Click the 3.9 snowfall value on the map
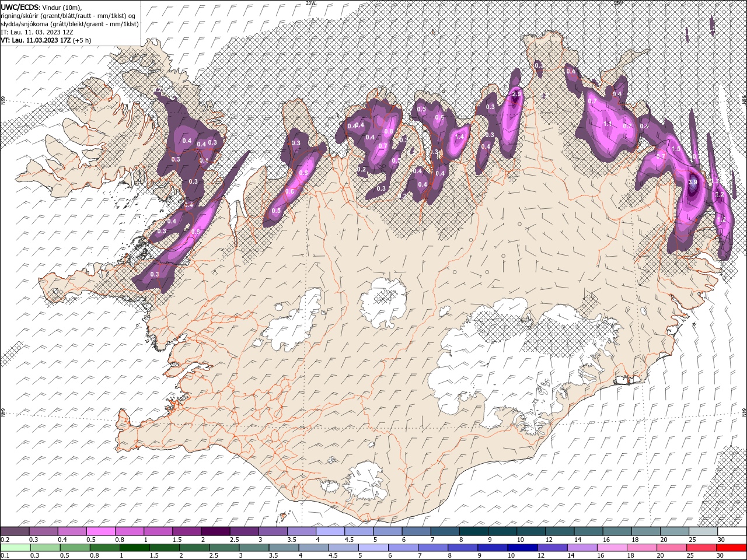This screenshot has width=747, height=560. [693, 183]
